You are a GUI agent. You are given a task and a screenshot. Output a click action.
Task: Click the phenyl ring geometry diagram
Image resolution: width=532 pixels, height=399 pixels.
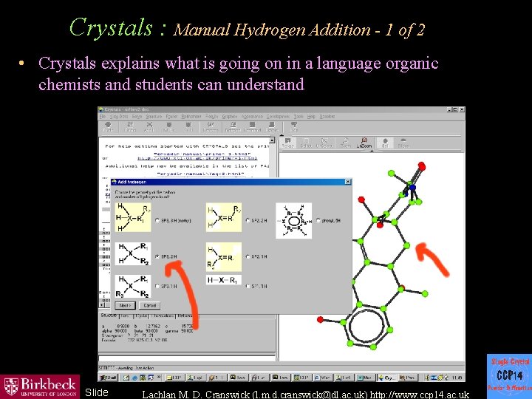(294, 220)
